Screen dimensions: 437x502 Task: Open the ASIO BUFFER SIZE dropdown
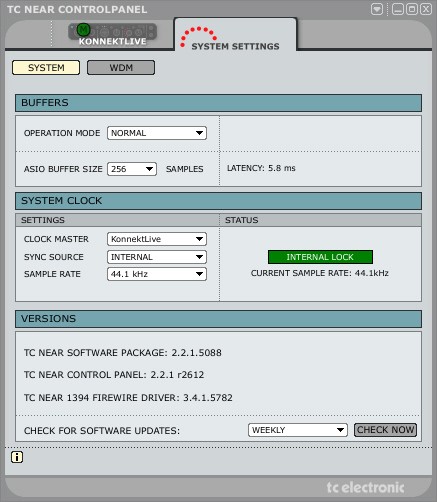[x=132, y=169]
